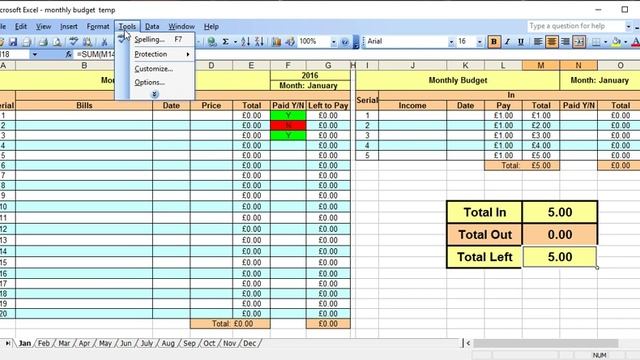This screenshot has width=640, height=360.
Task: Click the Borders icon
Action: coord(596,42)
